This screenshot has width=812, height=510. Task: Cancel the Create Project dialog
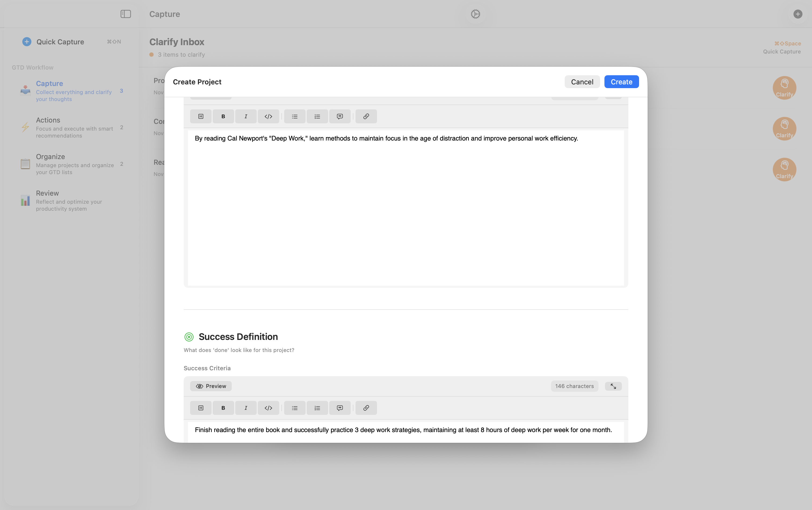[582, 82]
